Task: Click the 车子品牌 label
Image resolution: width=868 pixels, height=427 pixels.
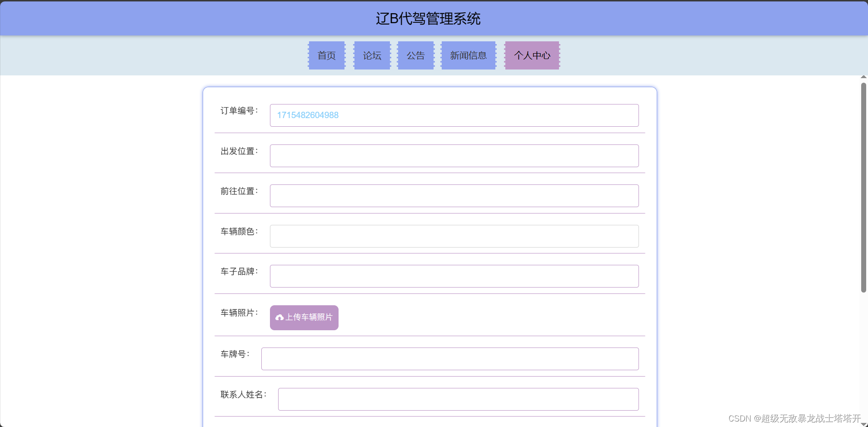Action: pyautogui.click(x=239, y=272)
